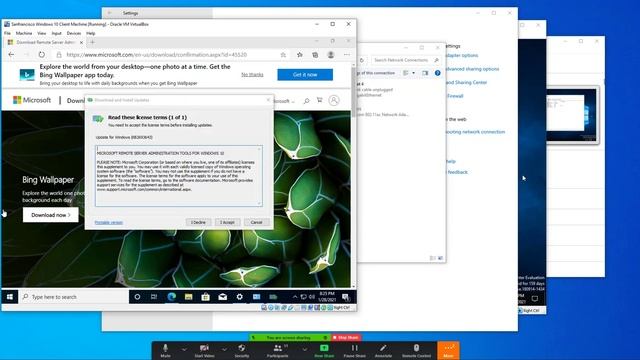Launch Edge from guest taskbar

[x=171, y=297]
